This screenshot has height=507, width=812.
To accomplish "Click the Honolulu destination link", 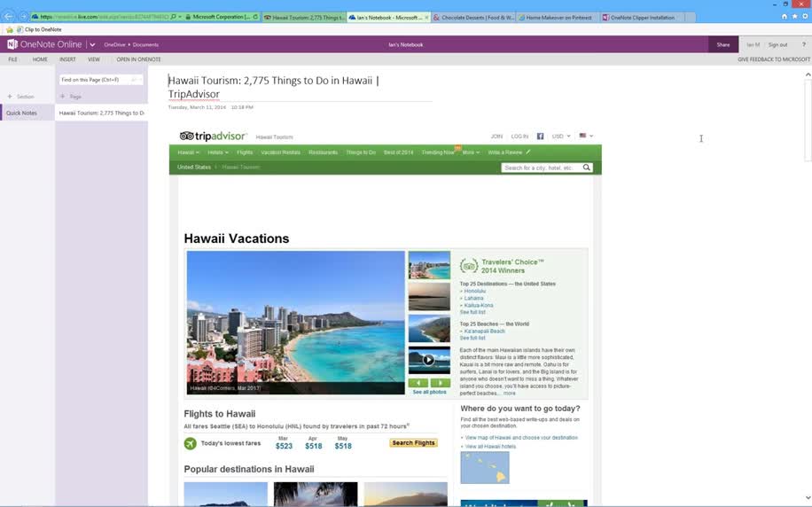I will click(475, 291).
